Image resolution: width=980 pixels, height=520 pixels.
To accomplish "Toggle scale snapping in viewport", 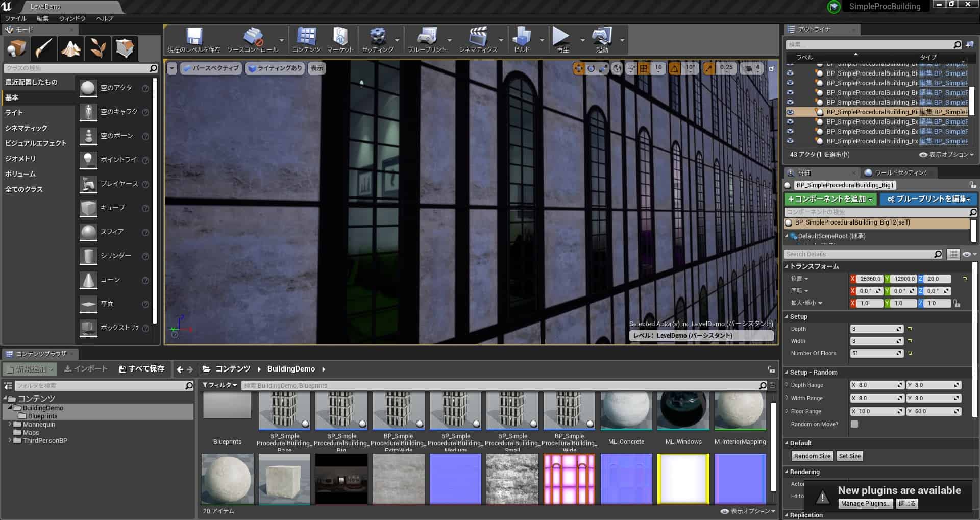I will pos(709,68).
